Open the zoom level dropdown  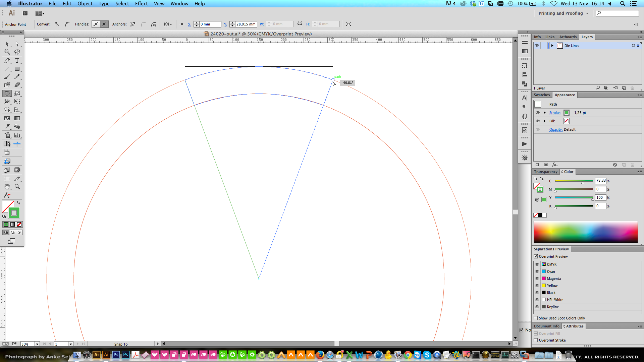[x=37, y=344]
